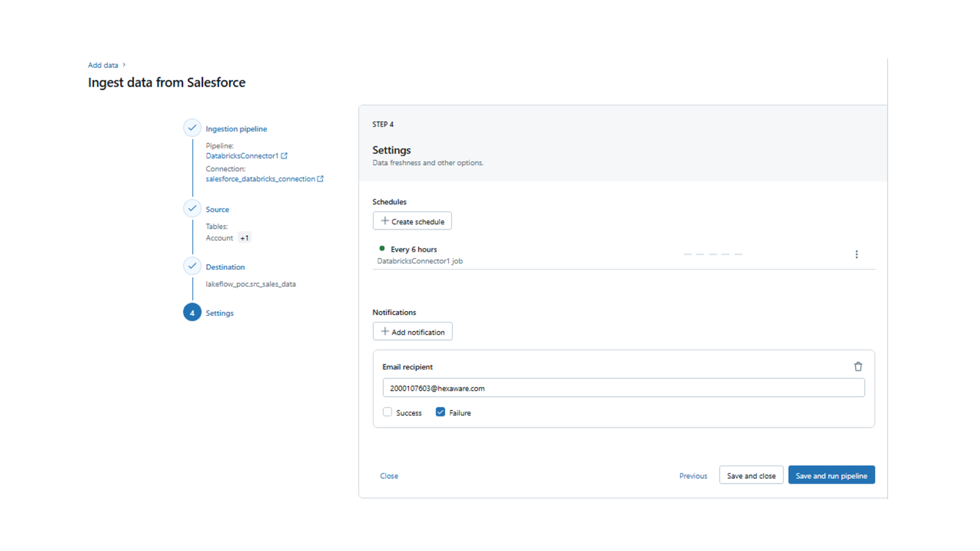The height and width of the screenshot is (551, 980).
Task: Click the Close link
Action: (x=389, y=475)
